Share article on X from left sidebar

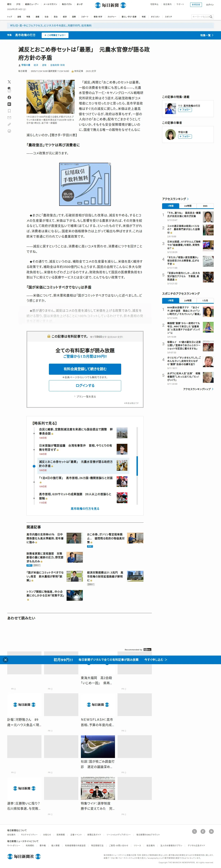(x=9, y=82)
